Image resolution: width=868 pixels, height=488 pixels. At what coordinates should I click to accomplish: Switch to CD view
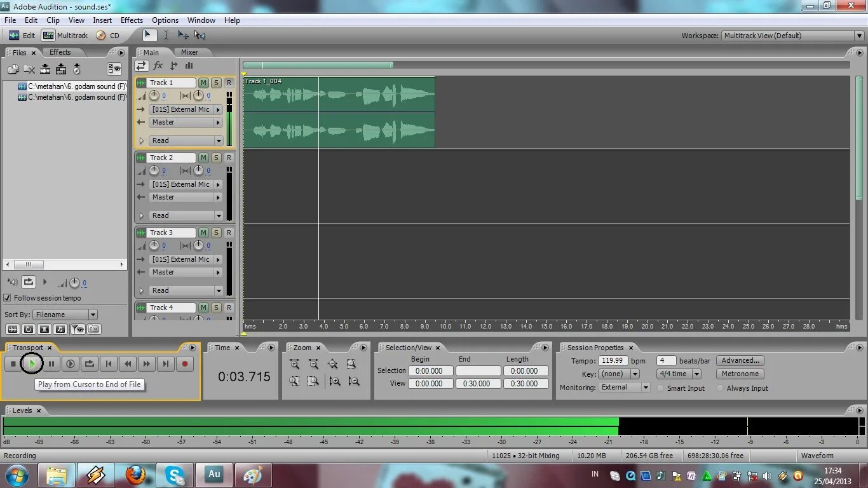[108, 36]
